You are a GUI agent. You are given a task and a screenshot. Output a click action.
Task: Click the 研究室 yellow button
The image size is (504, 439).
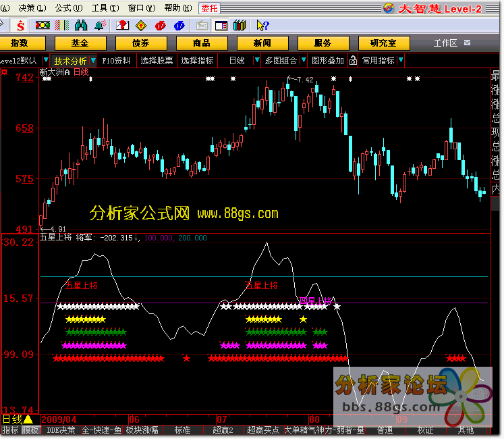(384, 43)
